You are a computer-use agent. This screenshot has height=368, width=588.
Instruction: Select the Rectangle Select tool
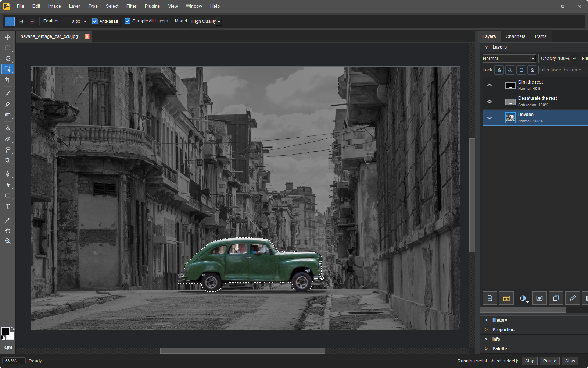[x=8, y=48]
